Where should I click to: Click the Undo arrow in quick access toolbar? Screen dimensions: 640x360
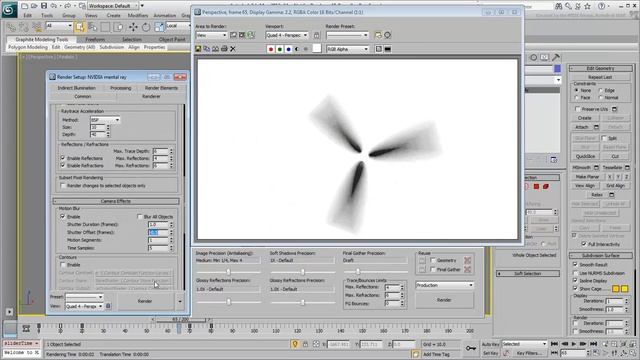coord(53,6)
